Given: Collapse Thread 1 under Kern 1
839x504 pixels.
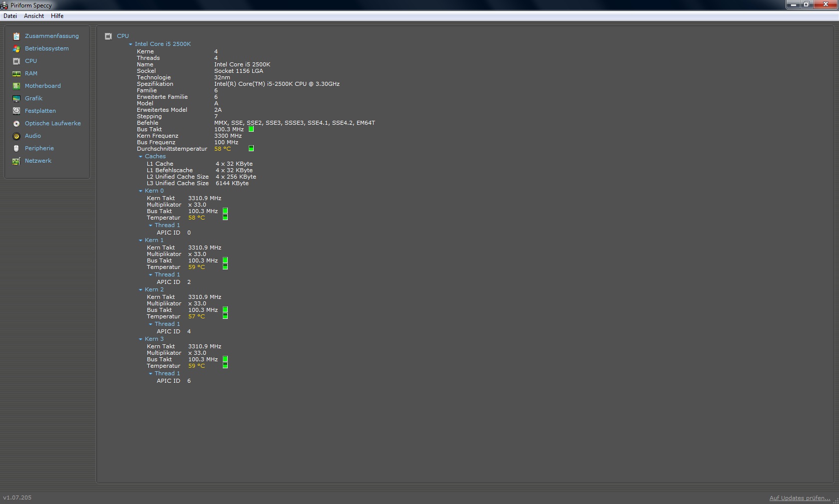Looking at the screenshot, I should (x=151, y=275).
